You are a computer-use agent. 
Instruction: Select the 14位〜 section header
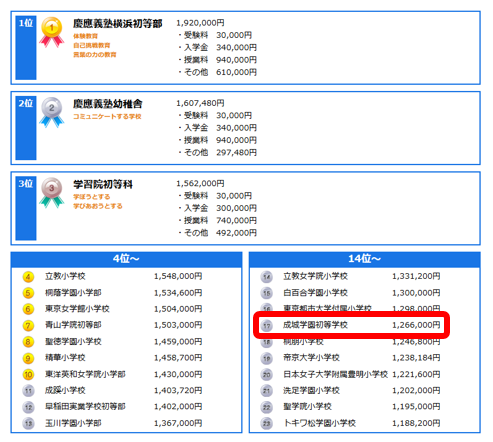(x=365, y=259)
